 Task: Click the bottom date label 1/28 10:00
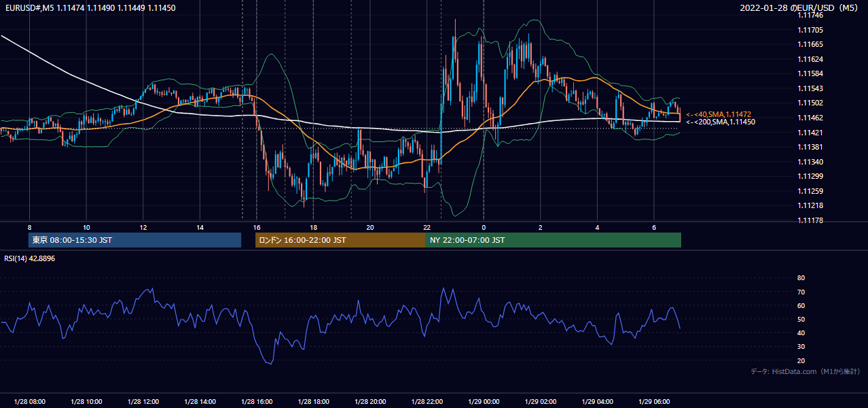pyautogui.click(x=86, y=402)
